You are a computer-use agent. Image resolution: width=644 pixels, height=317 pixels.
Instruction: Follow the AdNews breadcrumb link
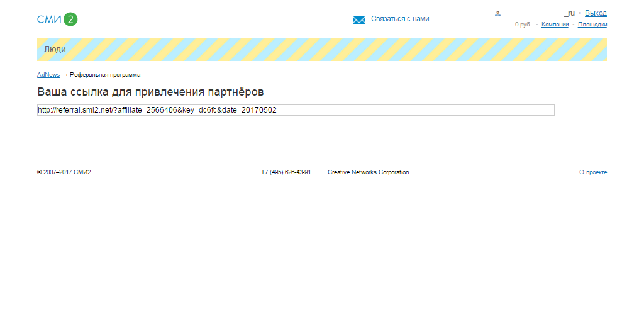click(x=48, y=75)
